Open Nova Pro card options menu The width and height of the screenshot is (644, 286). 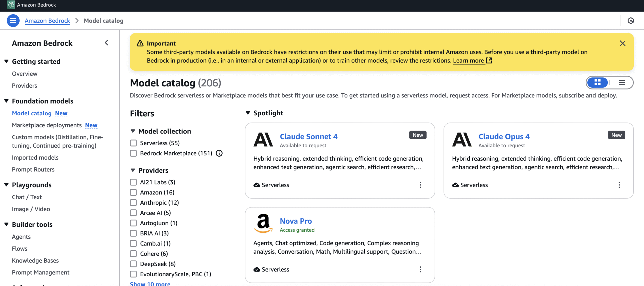click(420, 269)
